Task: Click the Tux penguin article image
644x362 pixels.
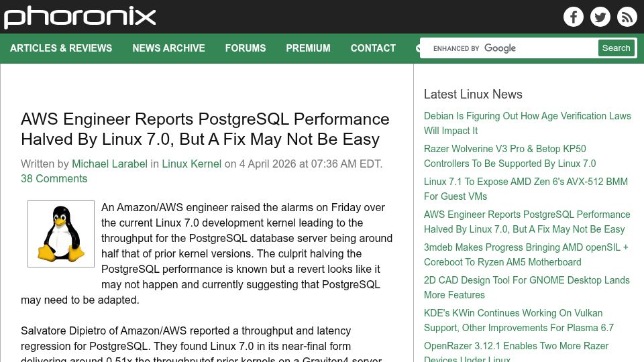Action: (61, 234)
